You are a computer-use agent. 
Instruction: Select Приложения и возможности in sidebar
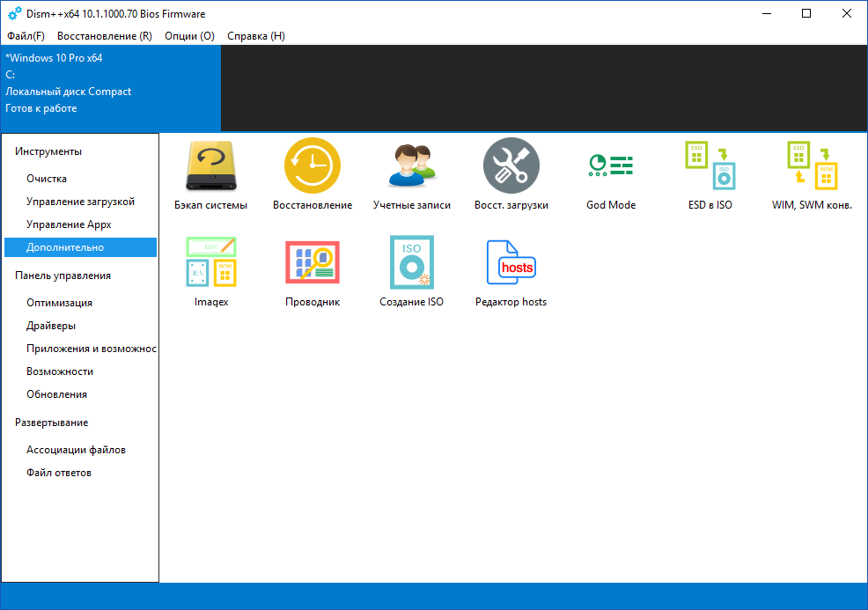80,349
